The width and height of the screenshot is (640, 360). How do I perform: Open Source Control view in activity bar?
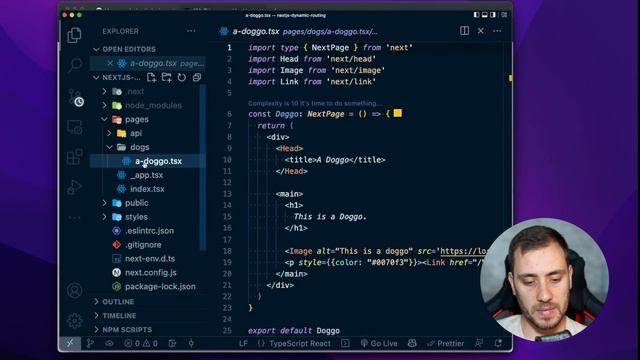(75, 98)
